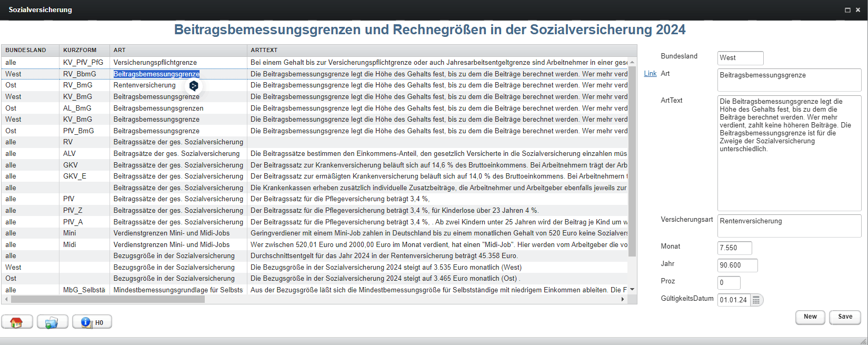This screenshot has width=868, height=345.
Task: Select the Kurzform cell reading RV
Action: tap(84, 142)
